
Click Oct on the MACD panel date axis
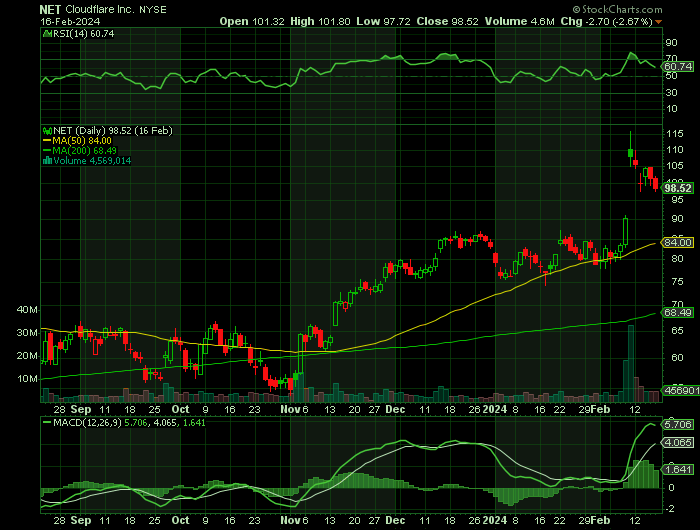click(180, 520)
